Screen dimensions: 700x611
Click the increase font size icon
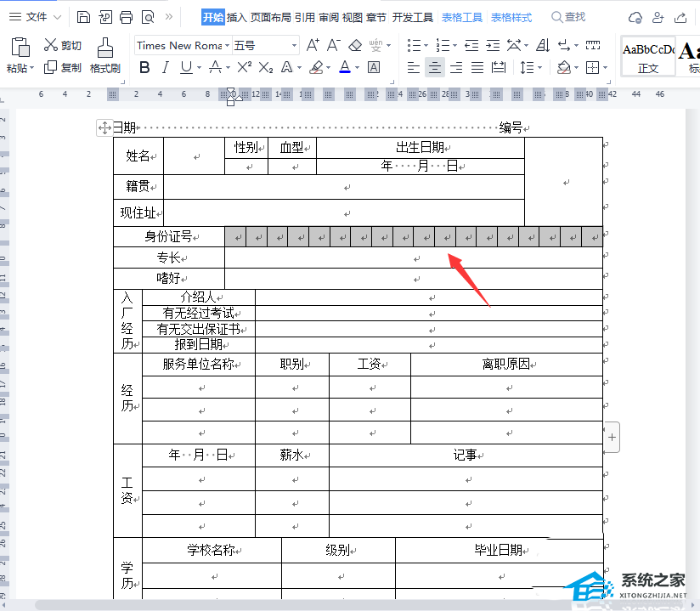click(x=313, y=45)
